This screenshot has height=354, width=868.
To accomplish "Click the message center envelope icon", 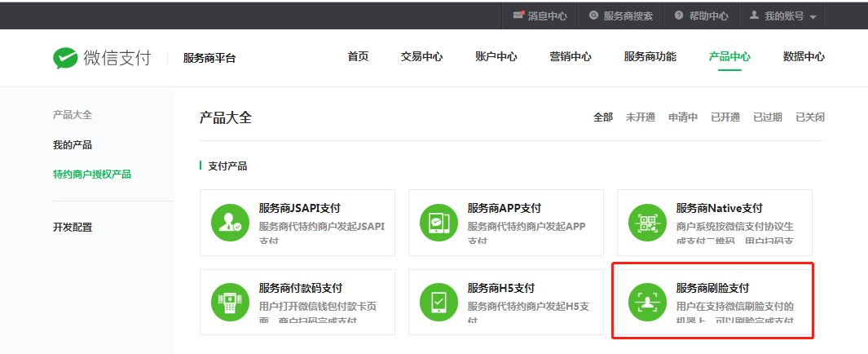I will (518, 15).
